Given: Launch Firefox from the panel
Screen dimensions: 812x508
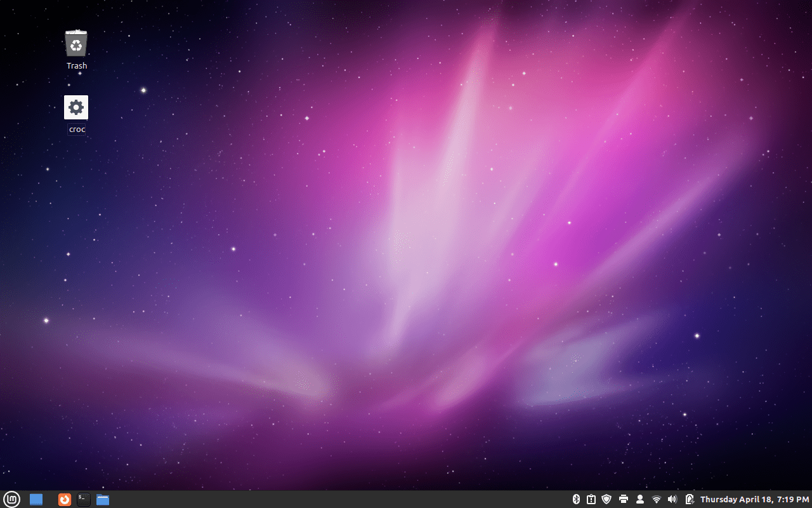Looking at the screenshot, I should (x=65, y=499).
